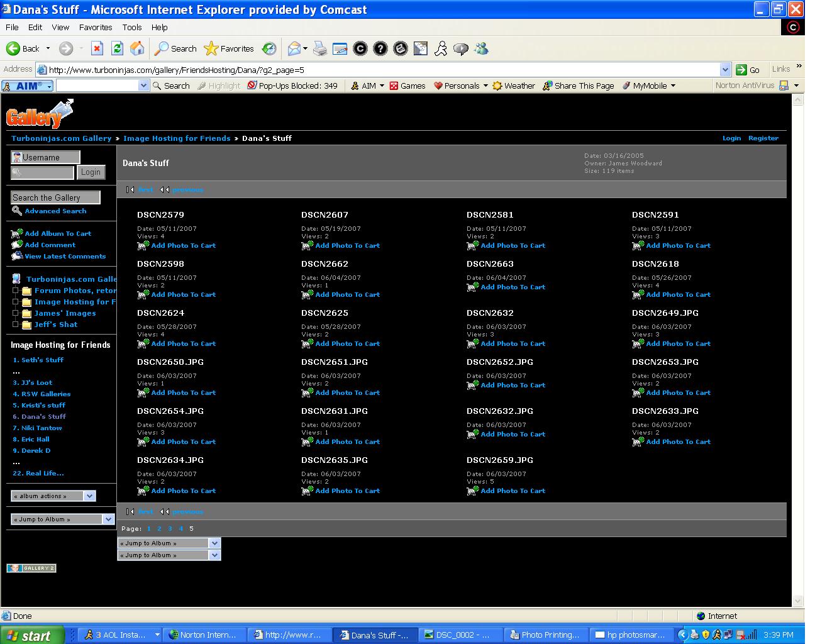
Task: Expand the Forum Photos tree node
Action: click(16, 291)
